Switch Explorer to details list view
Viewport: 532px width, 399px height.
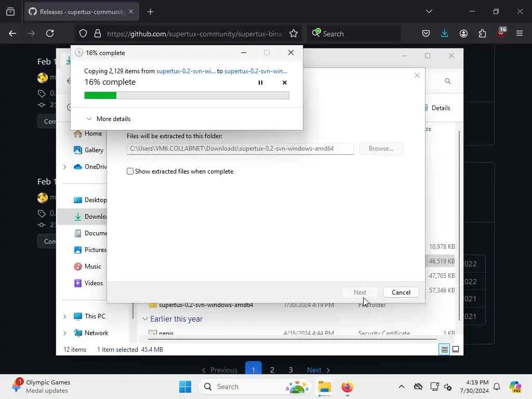(444, 349)
